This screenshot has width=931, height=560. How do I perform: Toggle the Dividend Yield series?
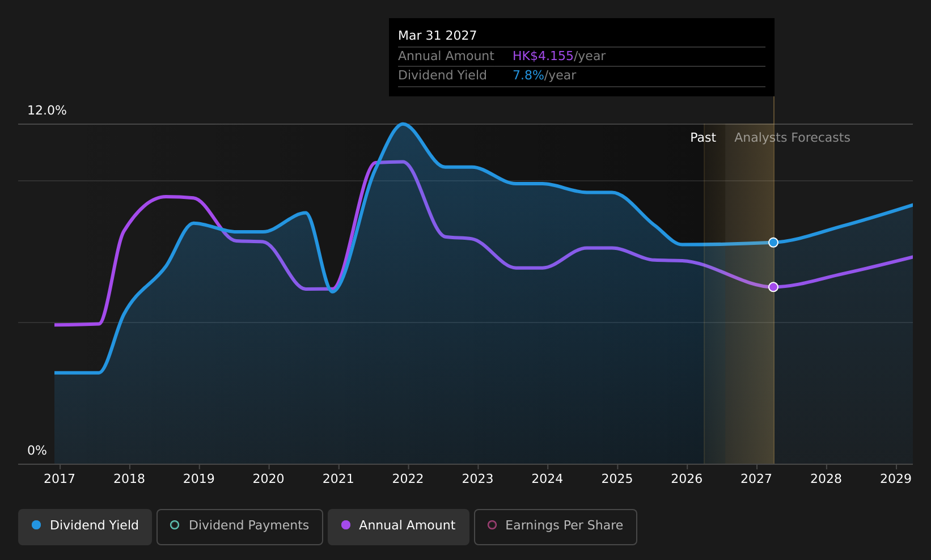(85, 527)
